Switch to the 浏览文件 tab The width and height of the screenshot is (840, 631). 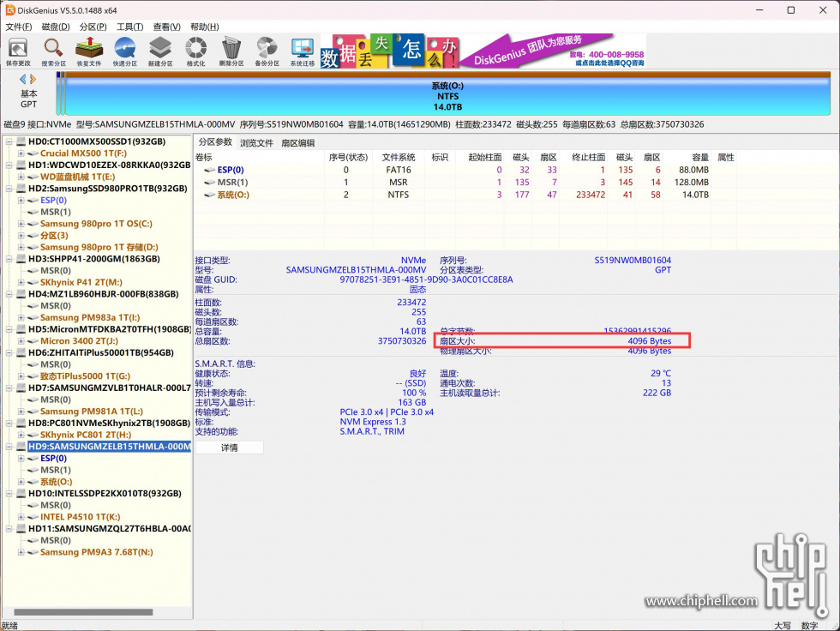[256, 143]
